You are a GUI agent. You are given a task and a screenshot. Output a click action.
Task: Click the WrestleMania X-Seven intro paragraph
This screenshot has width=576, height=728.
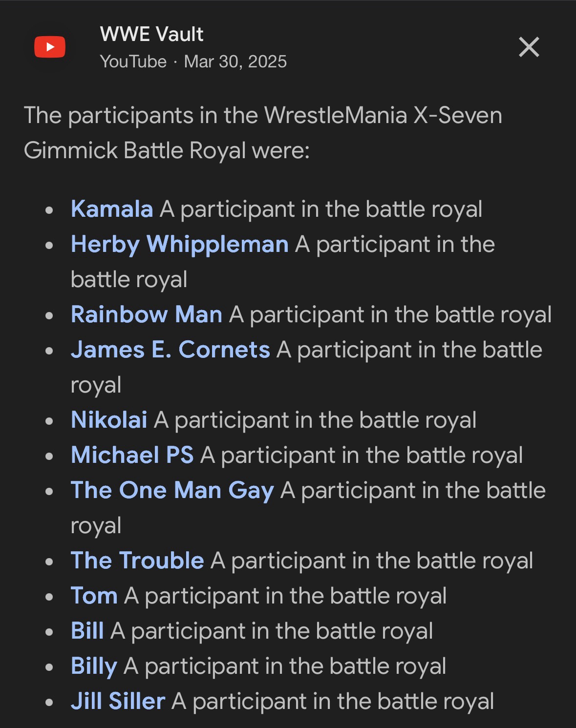tap(263, 133)
